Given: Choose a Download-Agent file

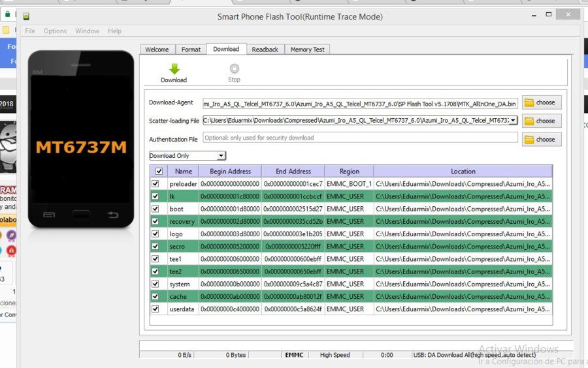Looking at the screenshot, I should pyautogui.click(x=542, y=102).
